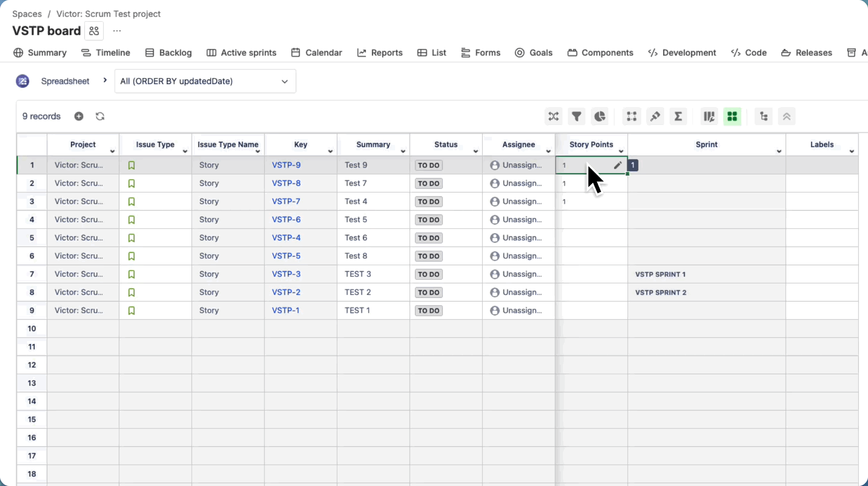The image size is (868, 486).
Task: Open the sigma sum function
Action: coord(678,117)
